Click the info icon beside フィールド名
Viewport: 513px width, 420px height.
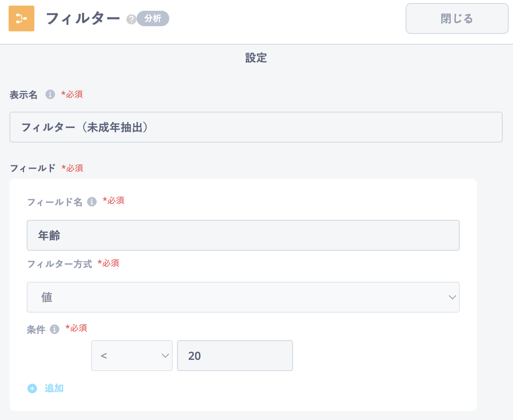pos(92,201)
